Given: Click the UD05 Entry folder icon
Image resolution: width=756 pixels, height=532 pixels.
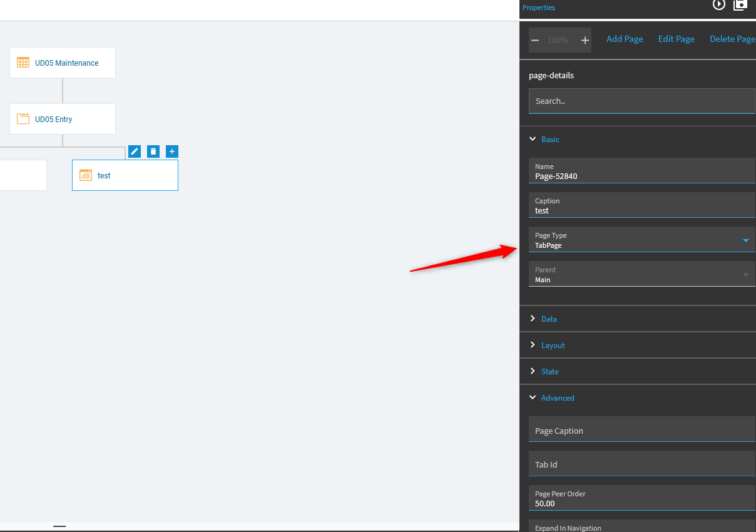Looking at the screenshot, I should click(23, 119).
